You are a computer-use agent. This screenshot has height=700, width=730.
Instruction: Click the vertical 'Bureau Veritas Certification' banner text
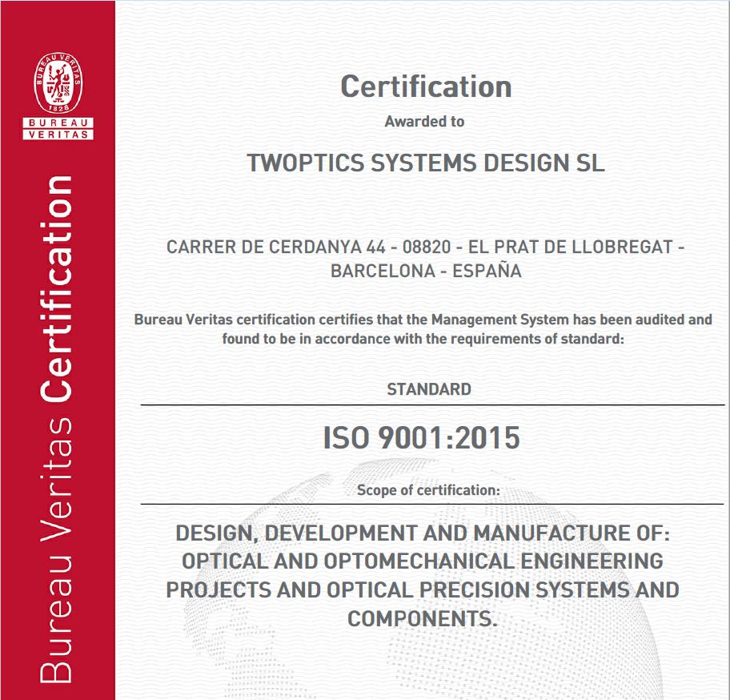tap(56, 429)
